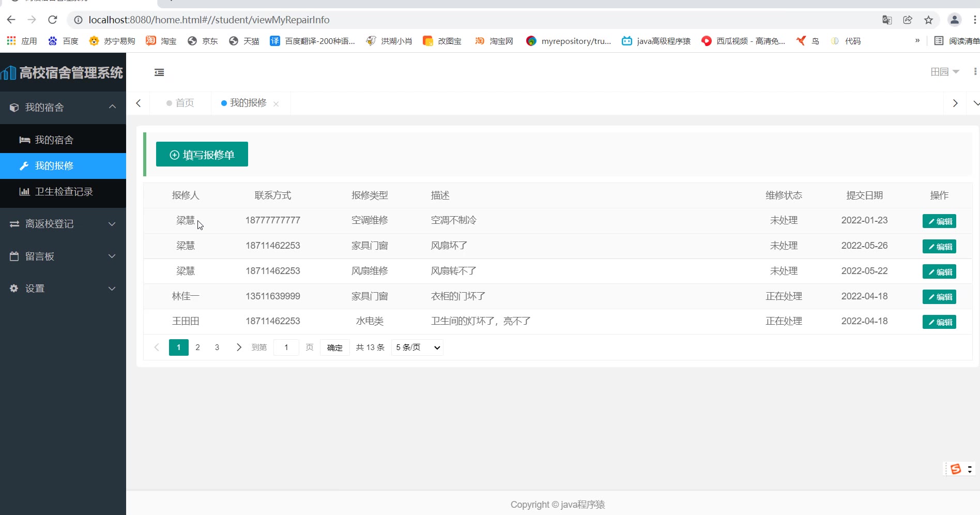This screenshot has height=515, width=980.
Task: Click the browser forward arrow
Action: (32, 20)
